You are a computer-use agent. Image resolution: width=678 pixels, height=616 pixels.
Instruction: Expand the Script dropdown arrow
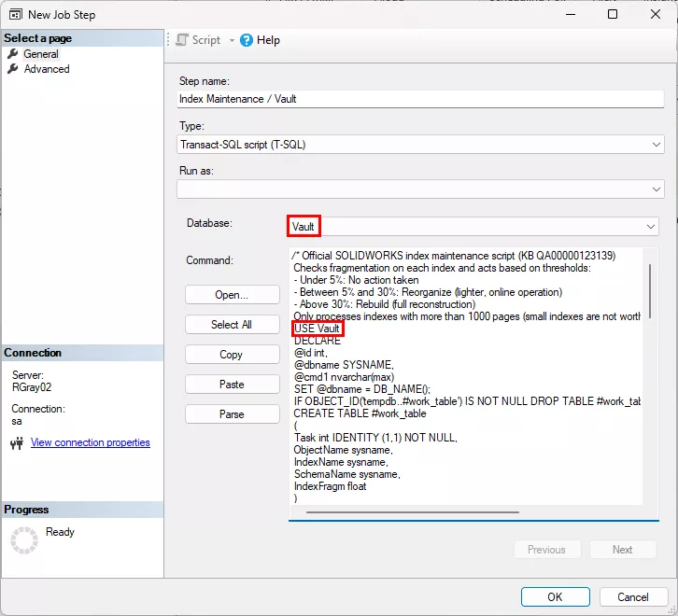tap(232, 40)
